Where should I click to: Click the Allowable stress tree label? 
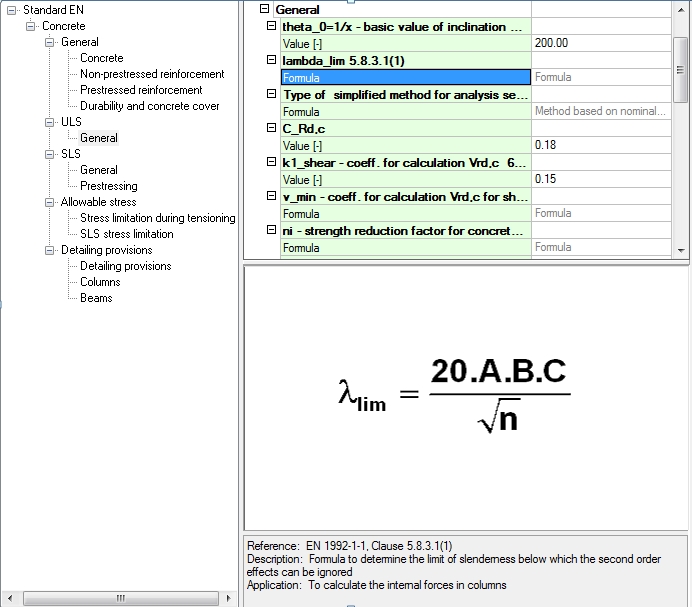(x=98, y=202)
